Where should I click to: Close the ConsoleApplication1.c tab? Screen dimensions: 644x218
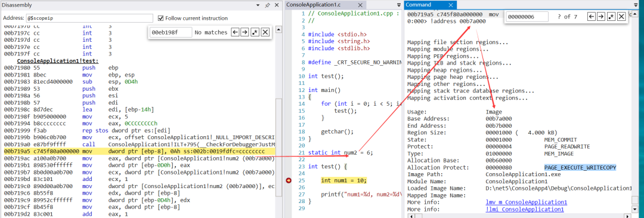pos(361,5)
